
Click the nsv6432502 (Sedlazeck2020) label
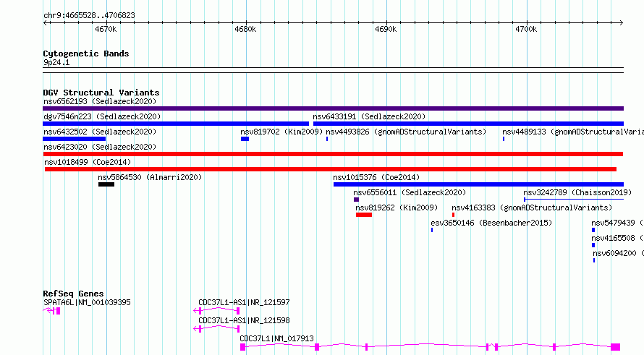pos(100,132)
